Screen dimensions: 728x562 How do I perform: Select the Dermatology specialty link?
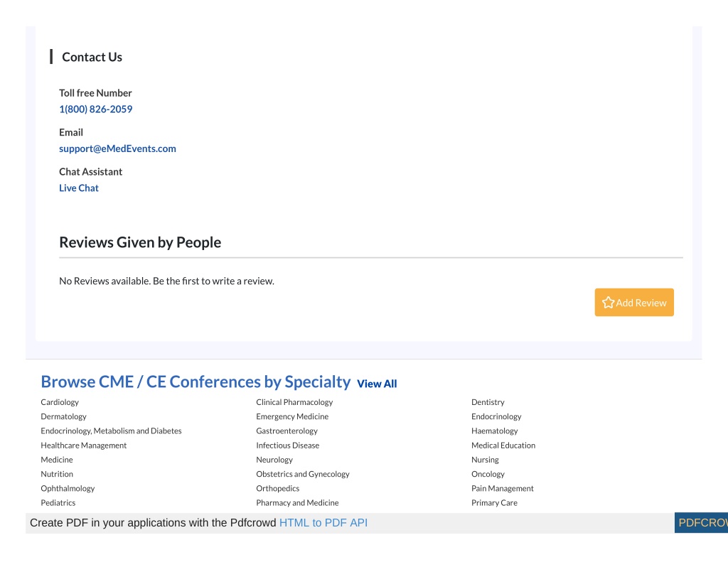coord(63,417)
